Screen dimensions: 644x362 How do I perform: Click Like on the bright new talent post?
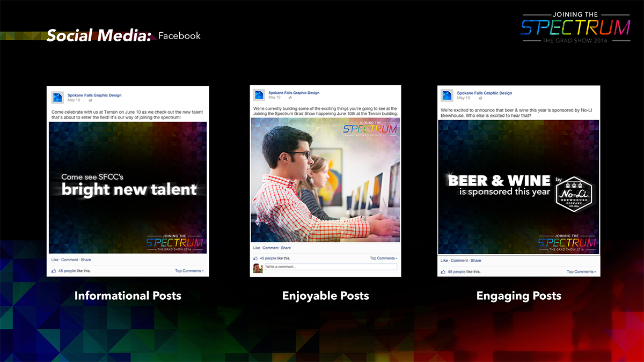[x=54, y=260]
